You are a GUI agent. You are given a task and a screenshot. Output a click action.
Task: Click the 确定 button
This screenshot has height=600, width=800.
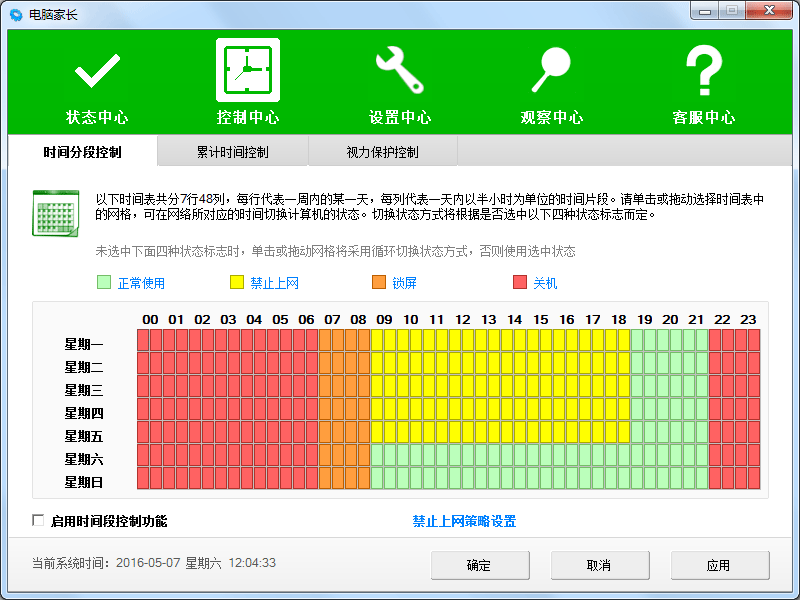pos(480,565)
